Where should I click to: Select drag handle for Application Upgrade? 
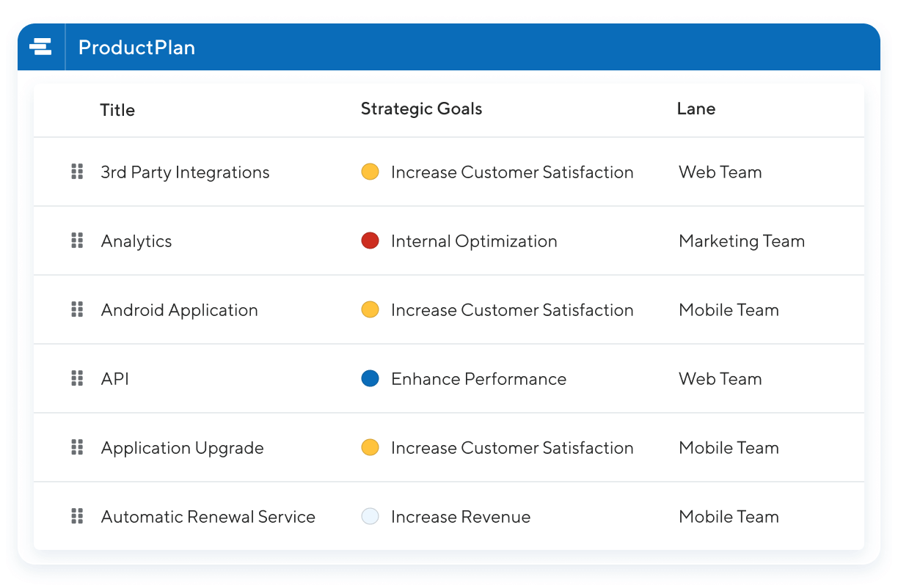point(77,447)
